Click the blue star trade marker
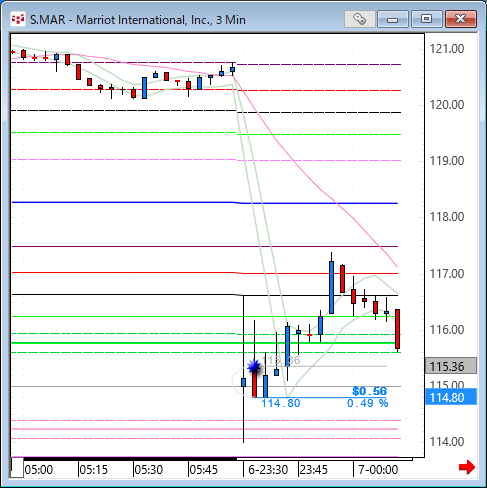 [254, 366]
